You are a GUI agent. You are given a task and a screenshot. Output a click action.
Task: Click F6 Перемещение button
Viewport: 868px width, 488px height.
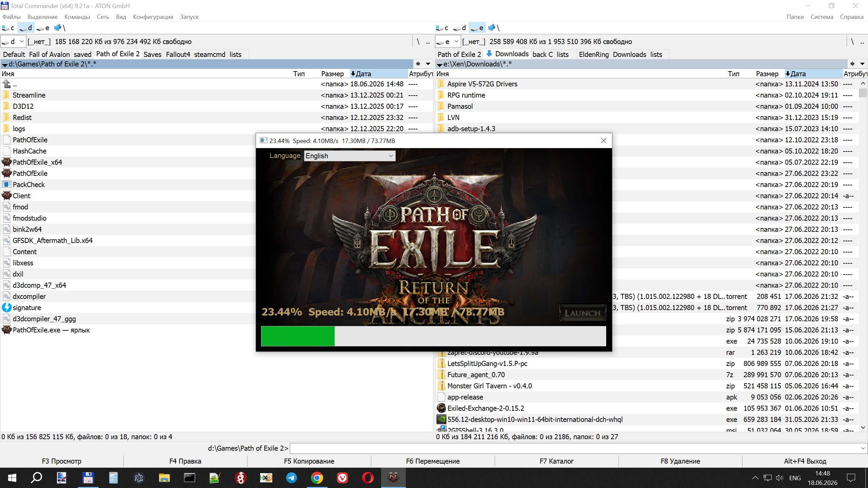coord(433,461)
